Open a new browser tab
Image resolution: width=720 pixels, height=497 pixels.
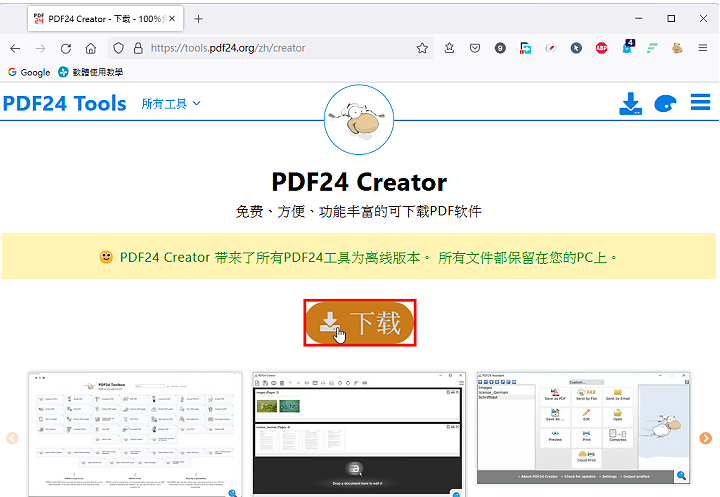coord(198,19)
